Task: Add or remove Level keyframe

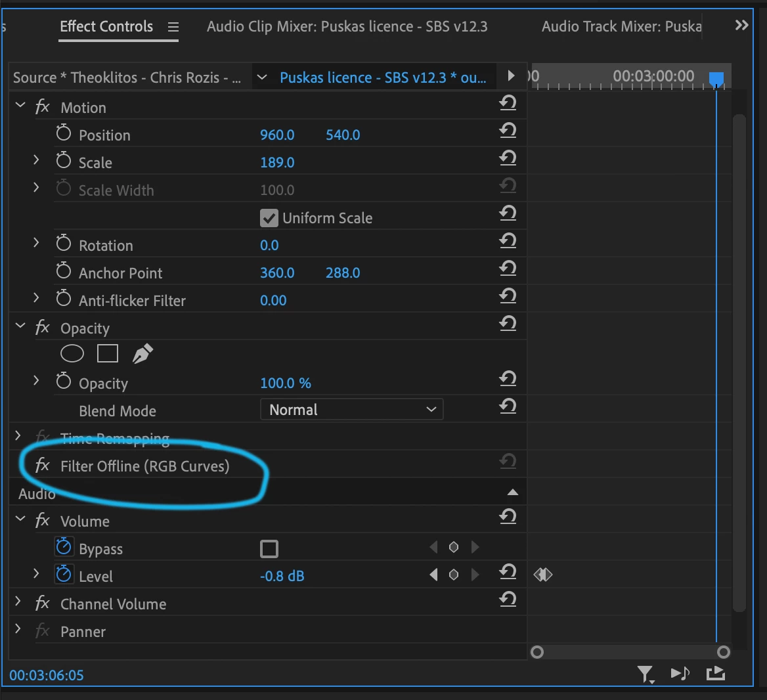Action: [454, 575]
